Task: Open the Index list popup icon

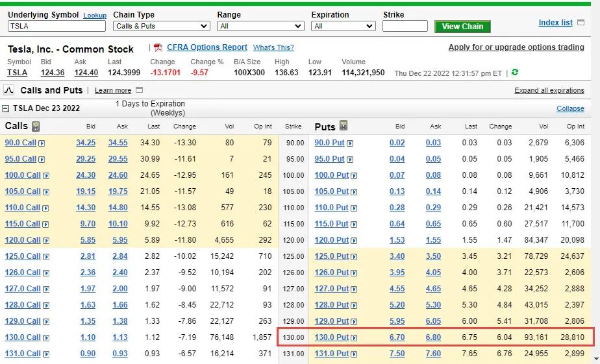Action: (581, 23)
